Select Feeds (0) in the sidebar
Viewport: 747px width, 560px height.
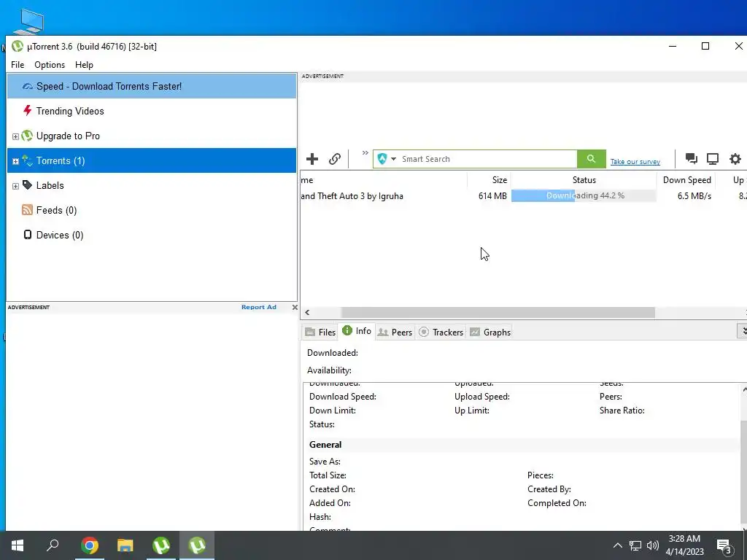coord(152,210)
